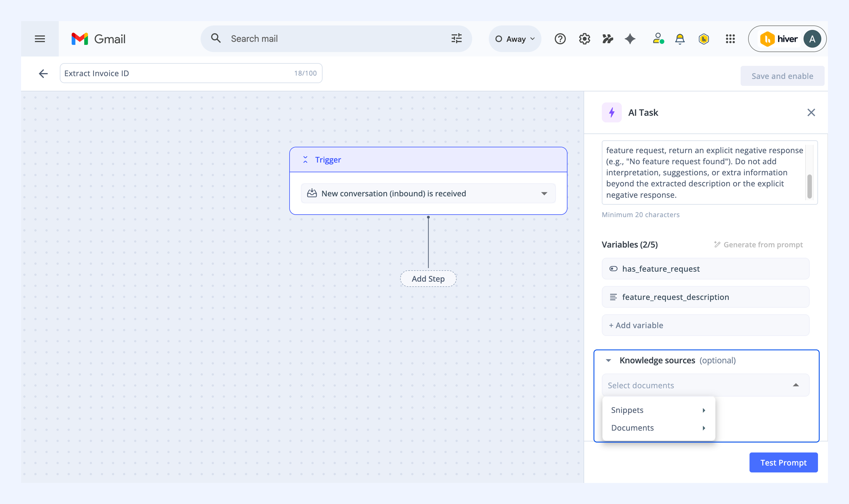Click the magic wand icon near Generate from prompt
Screen dimensions: 849x504
pyautogui.click(x=717, y=244)
